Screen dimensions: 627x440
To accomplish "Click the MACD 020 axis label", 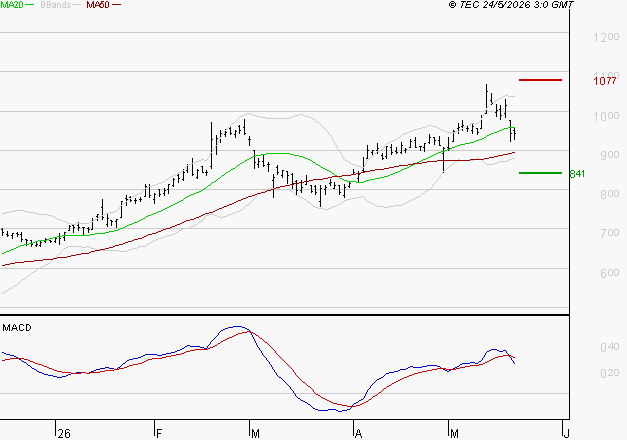I will coord(609,373).
